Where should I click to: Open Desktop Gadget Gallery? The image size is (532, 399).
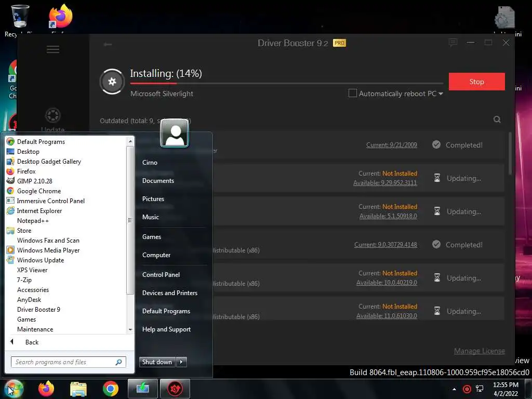coord(49,162)
